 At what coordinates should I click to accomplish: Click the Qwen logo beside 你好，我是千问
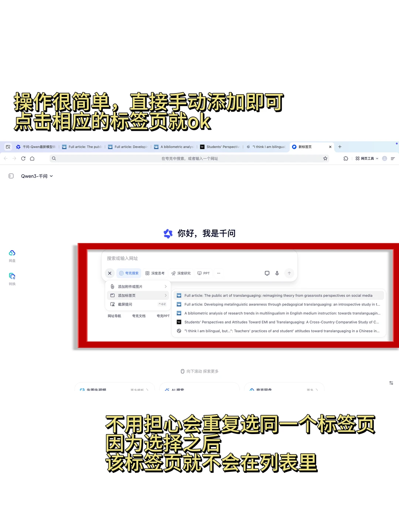(x=168, y=233)
